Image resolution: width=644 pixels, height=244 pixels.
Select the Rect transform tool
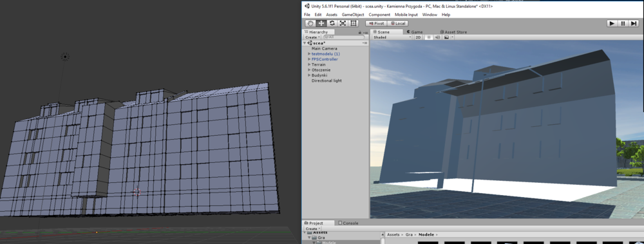[x=353, y=23]
